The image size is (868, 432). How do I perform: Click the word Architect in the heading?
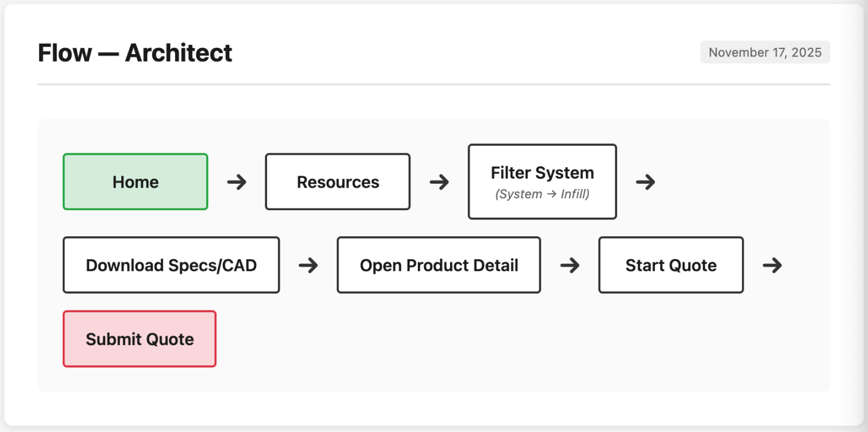[x=178, y=53]
